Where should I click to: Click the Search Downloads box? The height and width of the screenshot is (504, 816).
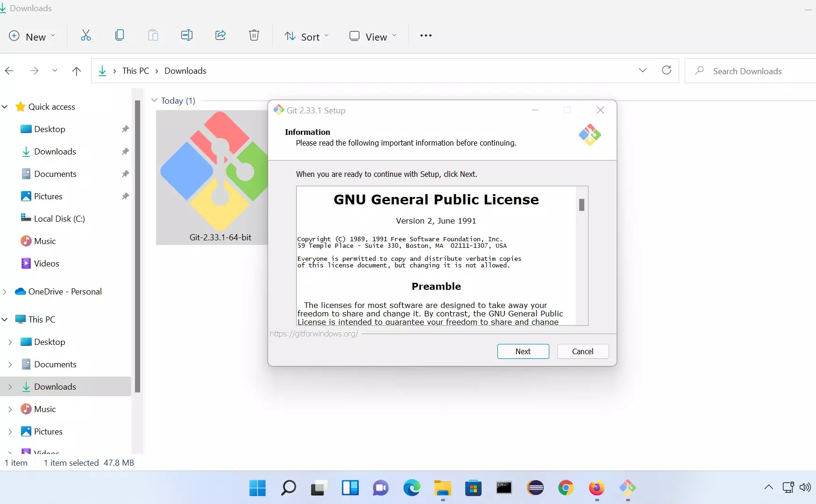pos(747,71)
